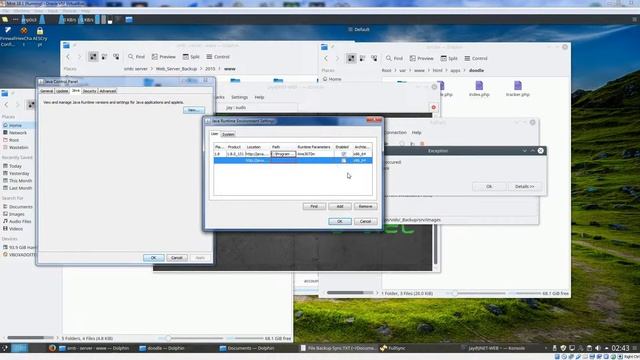The image size is (640, 360).
Task: Go forward in the doodle Dolphin window
Action: pyautogui.click(x=337, y=58)
